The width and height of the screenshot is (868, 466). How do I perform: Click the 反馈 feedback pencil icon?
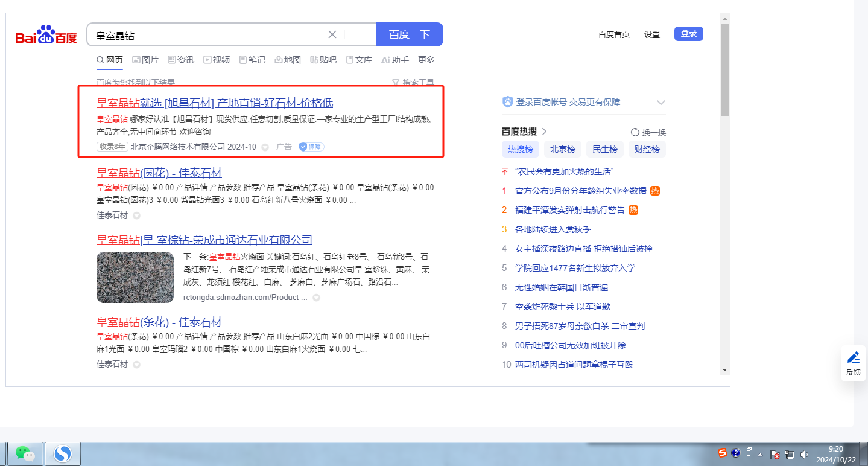point(853,357)
